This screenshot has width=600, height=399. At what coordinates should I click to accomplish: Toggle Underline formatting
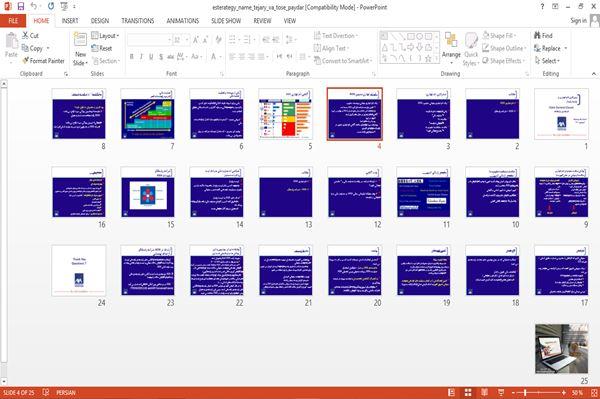click(x=151, y=57)
